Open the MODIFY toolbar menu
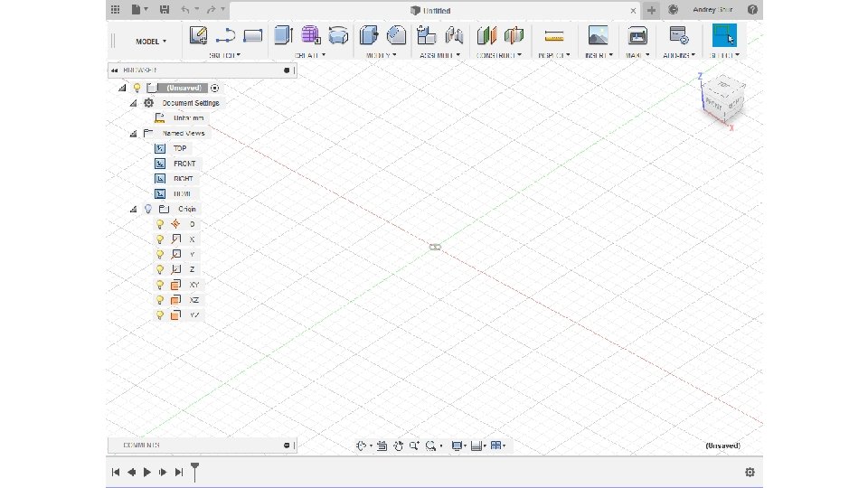The height and width of the screenshot is (488, 868). (382, 55)
